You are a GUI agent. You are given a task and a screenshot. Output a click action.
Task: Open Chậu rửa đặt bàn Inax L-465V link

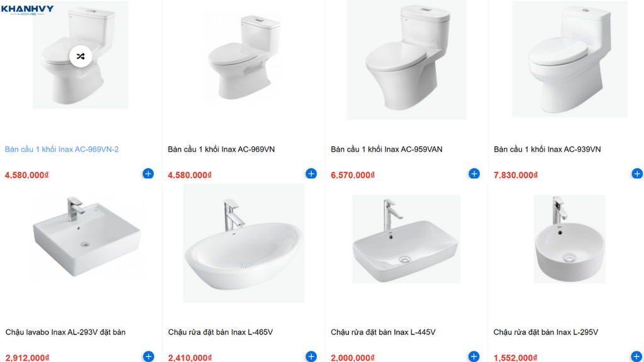click(x=220, y=332)
